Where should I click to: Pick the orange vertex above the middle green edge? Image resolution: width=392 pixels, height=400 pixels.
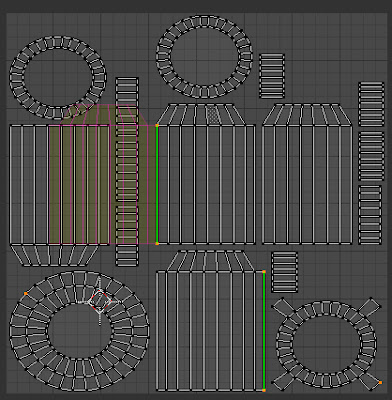(x=157, y=125)
